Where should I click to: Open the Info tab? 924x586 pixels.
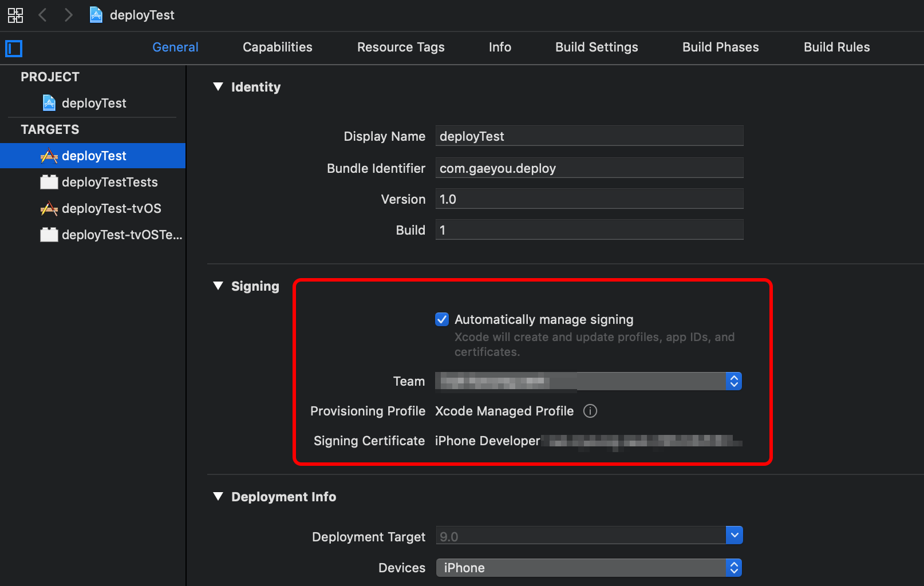pyautogui.click(x=500, y=47)
